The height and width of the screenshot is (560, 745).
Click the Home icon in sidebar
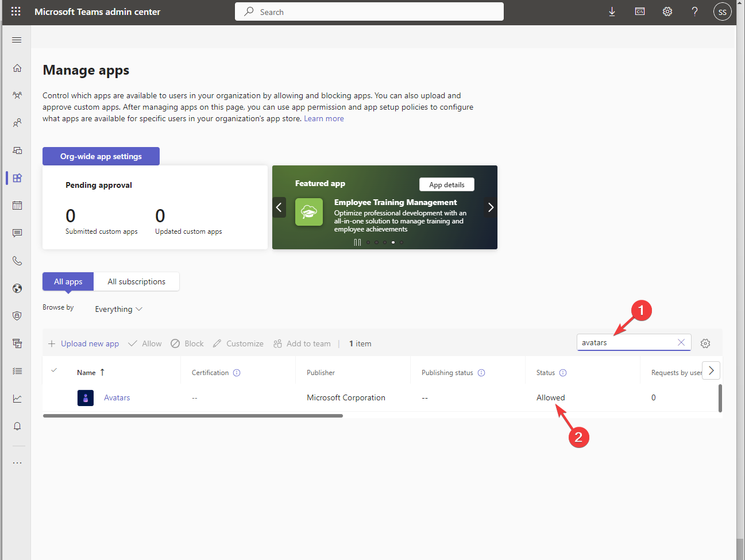tap(17, 67)
